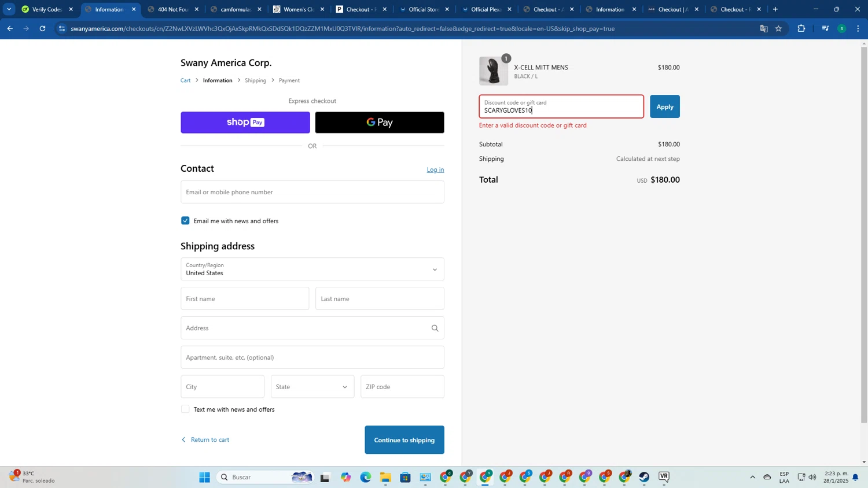The width and height of the screenshot is (868, 488).
Task: Click the First name field
Action: click(x=245, y=299)
